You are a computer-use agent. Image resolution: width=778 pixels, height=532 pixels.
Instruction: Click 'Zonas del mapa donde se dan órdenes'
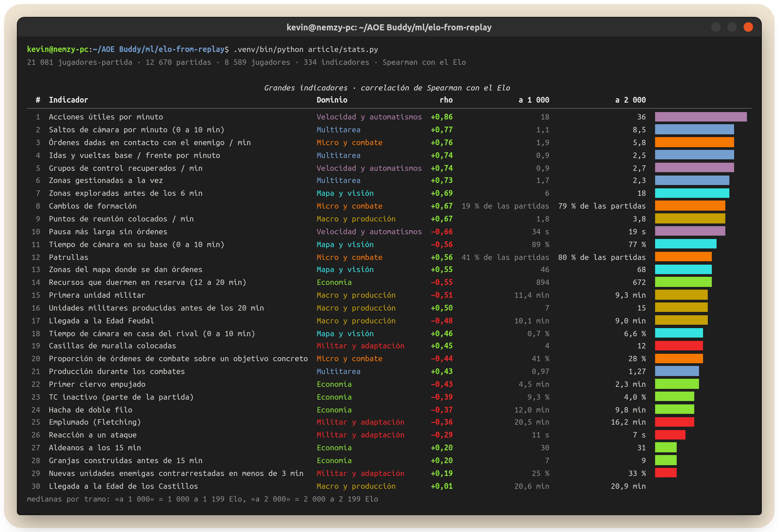pos(126,269)
